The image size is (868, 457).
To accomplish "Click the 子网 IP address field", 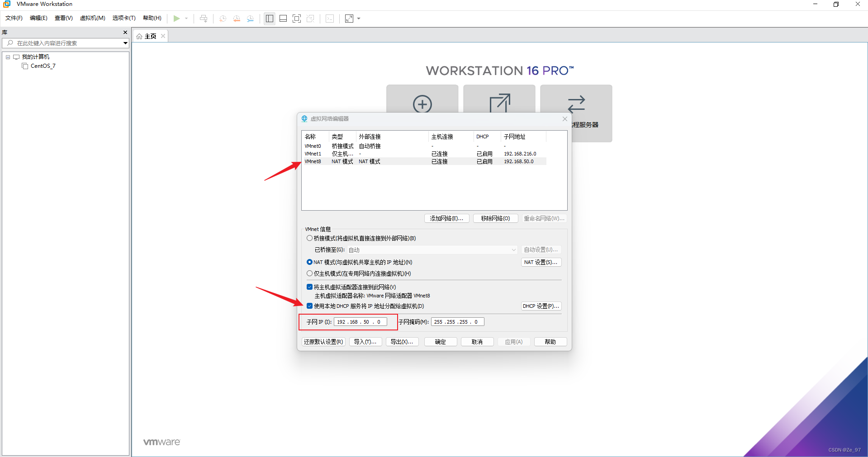I will pos(360,322).
